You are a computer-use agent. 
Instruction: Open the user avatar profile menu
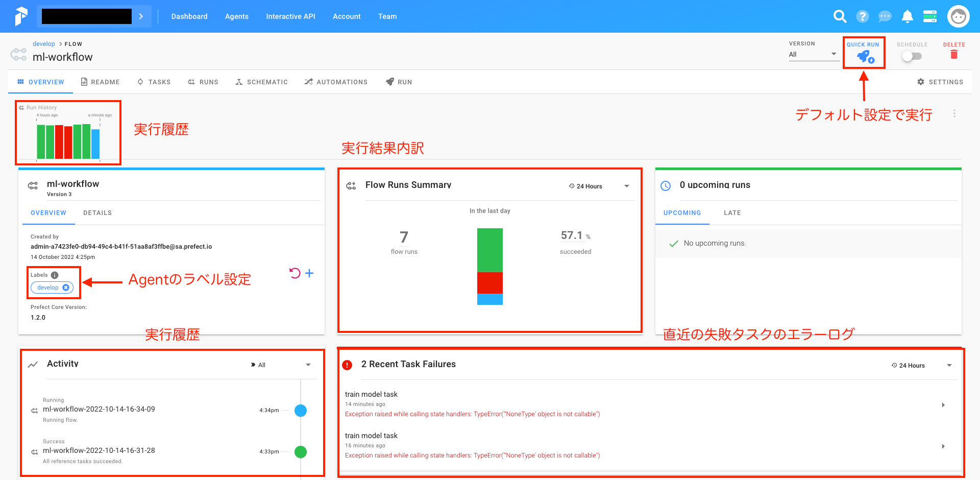[x=958, y=16]
